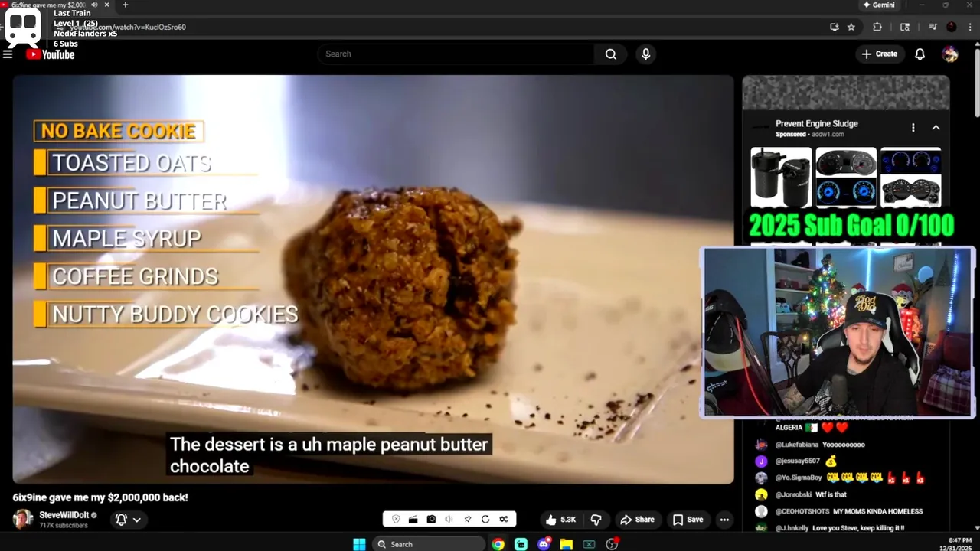This screenshot has height=551, width=980.
Task: Take a screenshot with the camera icon
Action: 431,519
